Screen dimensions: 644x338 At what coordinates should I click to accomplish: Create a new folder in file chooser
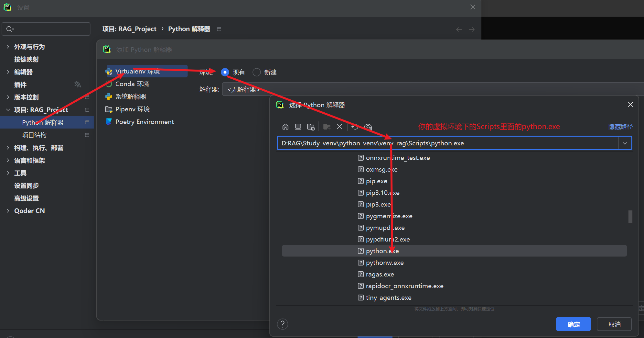coord(327,127)
